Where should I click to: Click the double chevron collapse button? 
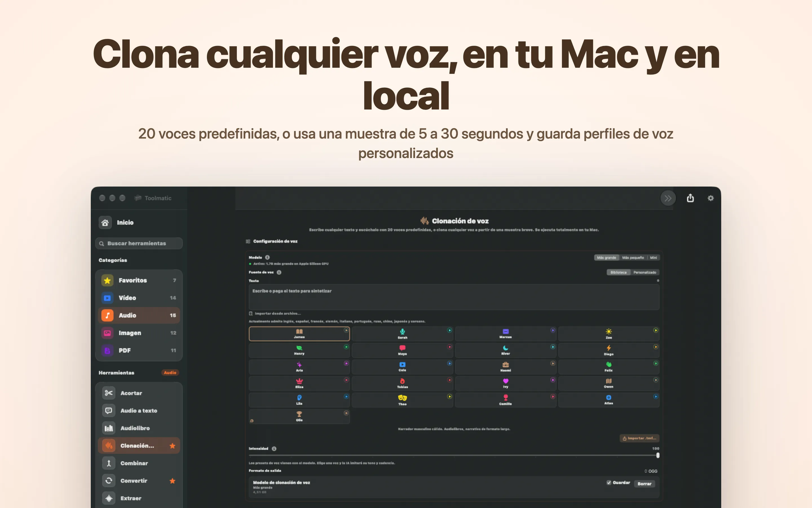point(668,198)
